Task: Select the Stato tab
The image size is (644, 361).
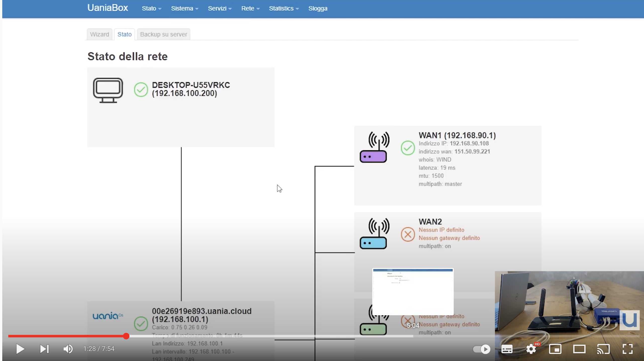Action: (124, 34)
